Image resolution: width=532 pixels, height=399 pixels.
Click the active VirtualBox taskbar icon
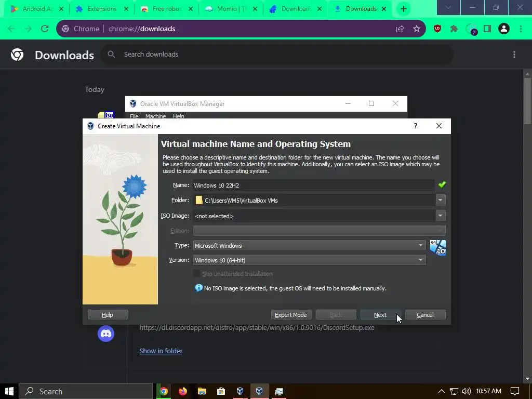tap(259, 391)
